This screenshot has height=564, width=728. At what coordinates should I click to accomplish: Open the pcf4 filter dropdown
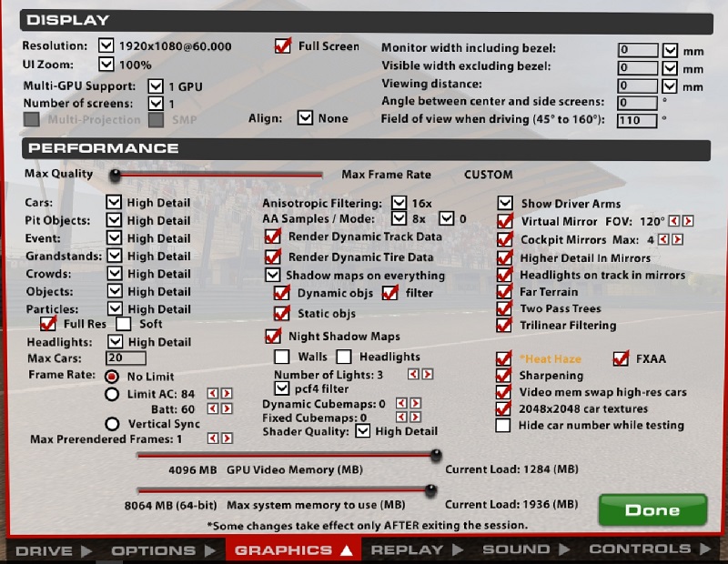click(x=282, y=388)
